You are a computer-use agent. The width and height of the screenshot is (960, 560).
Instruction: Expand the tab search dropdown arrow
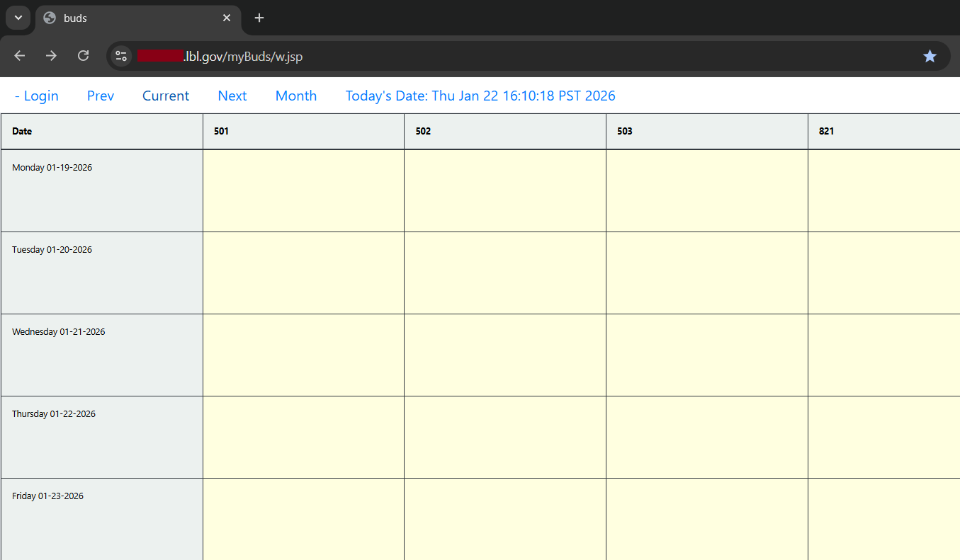pyautogui.click(x=18, y=18)
